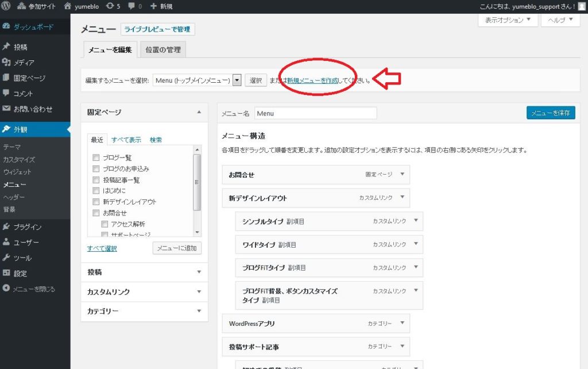Select the メニューを編集 tab
This screenshot has width=588, height=369.
110,49
